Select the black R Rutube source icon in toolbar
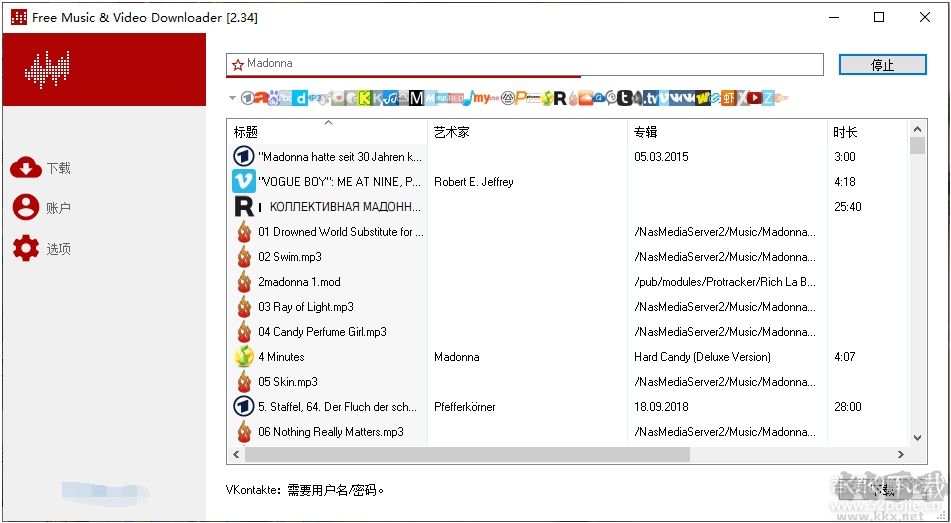Image resolution: width=951 pixels, height=523 pixels. click(x=560, y=98)
